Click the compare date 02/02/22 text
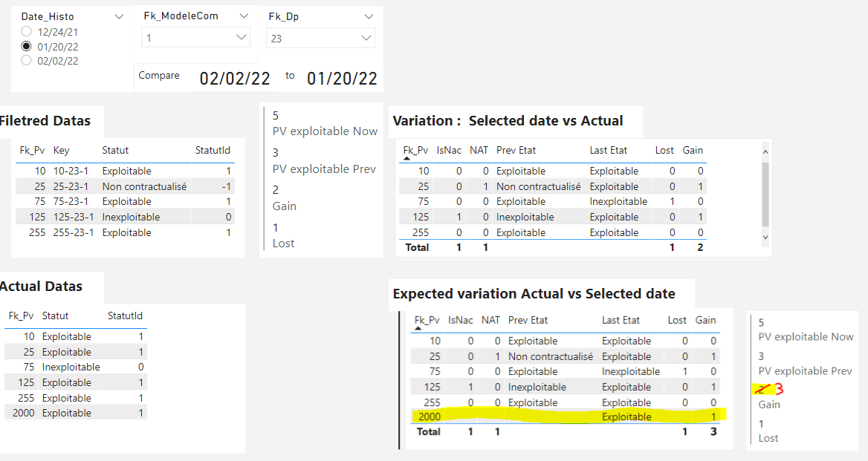Image resolution: width=868 pixels, height=461 pixels. click(235, 79)
